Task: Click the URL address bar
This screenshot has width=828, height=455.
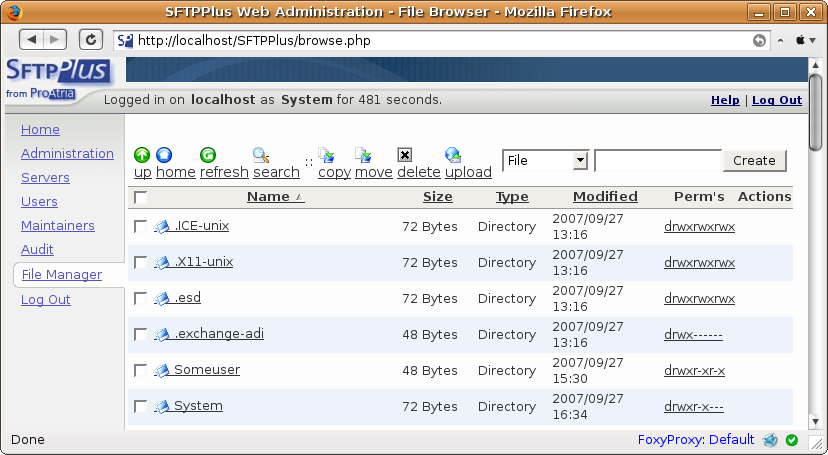Action: [441, 41]
